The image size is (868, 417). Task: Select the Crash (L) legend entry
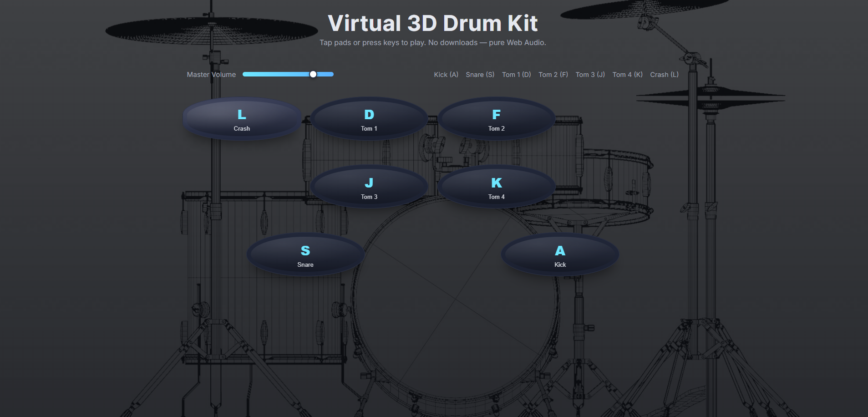click(664, 74)
